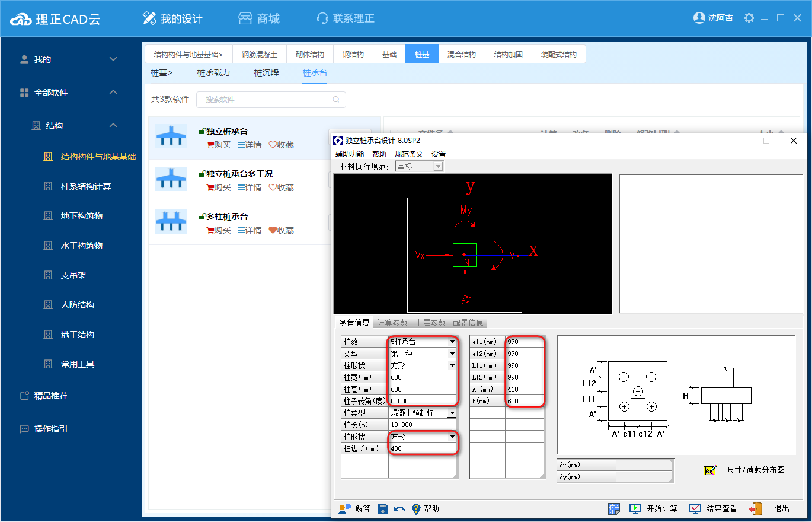Click the save disk icon in bottom toolbar
812x522 pixels.
[x=383, y=508]
